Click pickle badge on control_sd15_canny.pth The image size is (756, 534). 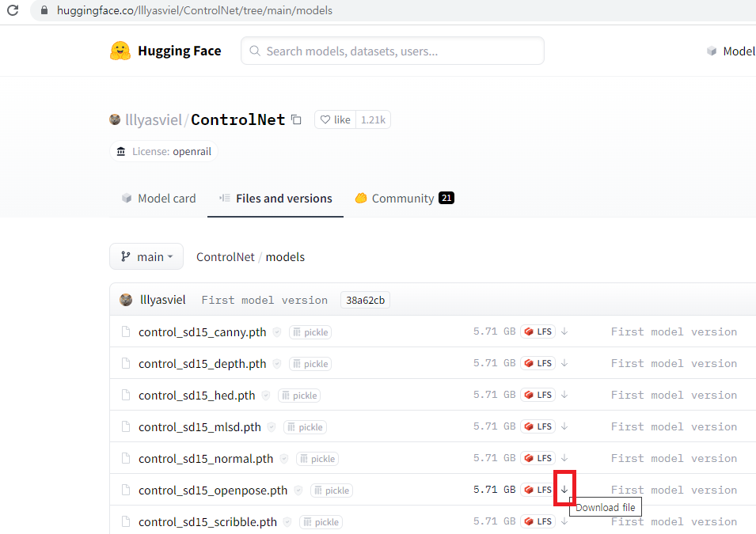coord(310,332)
